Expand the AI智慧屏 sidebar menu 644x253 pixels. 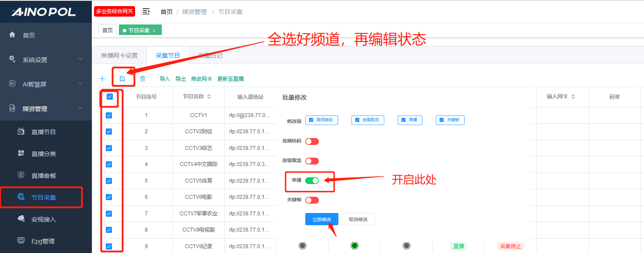coord(46,84)
